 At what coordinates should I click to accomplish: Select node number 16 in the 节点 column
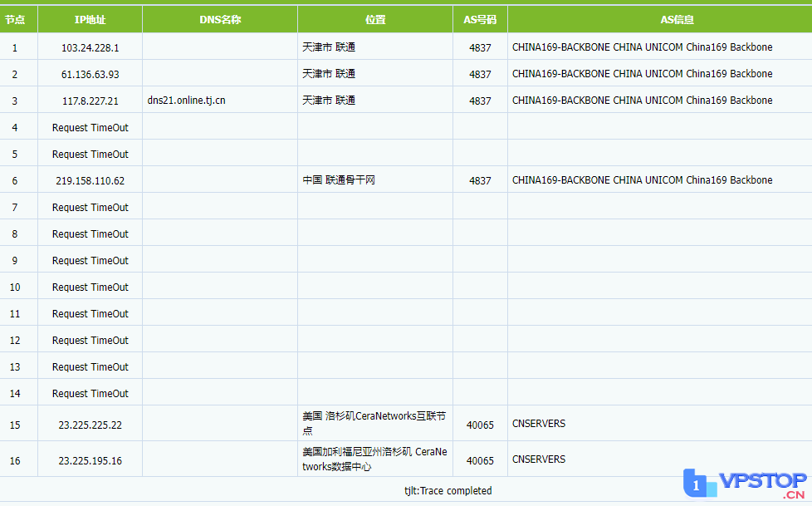point(14,460)
